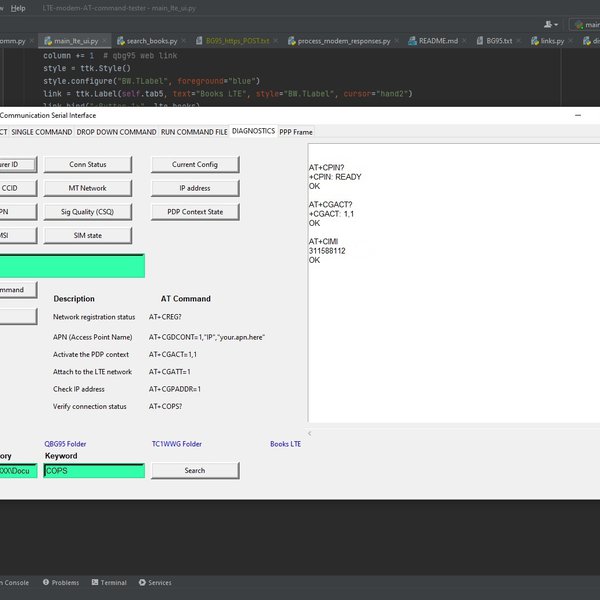600x600 pixels.
Task: Open search_books.py editor tab
Action: point(152,41)
